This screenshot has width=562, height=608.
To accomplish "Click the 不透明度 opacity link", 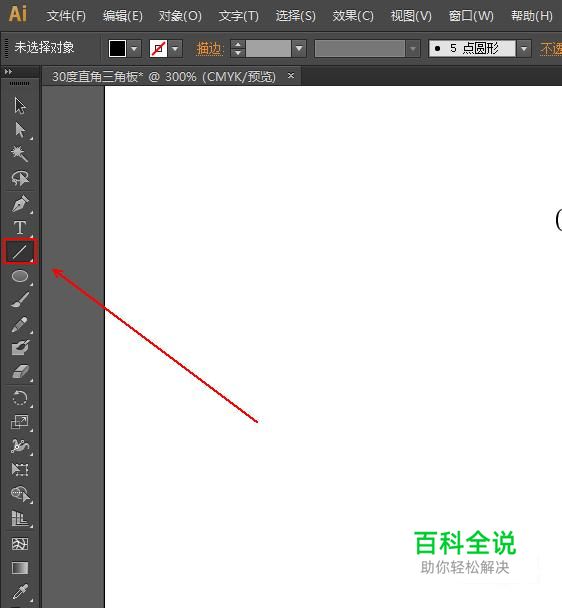I will (551, 48).
